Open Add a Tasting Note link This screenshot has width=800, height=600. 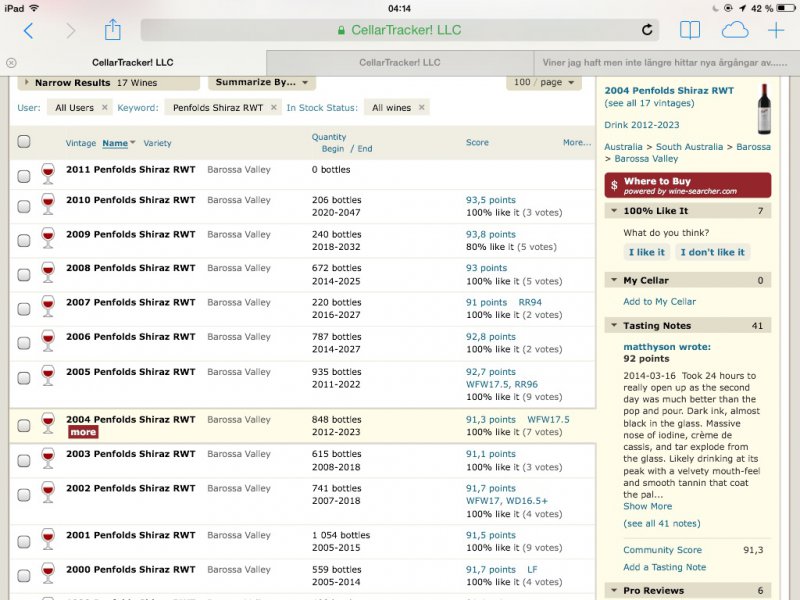(x=664, y=567)
